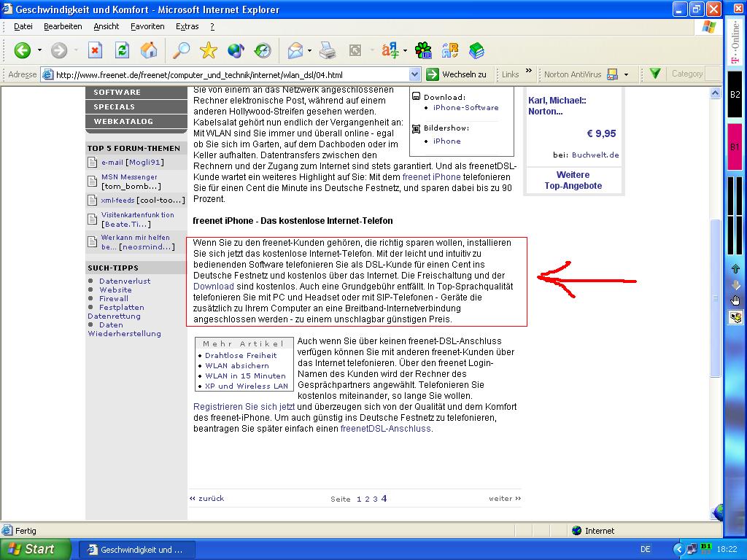Open the Mail envelope toolbar icon
Viewport: 747px width, 560px height.
coord(295,50)
